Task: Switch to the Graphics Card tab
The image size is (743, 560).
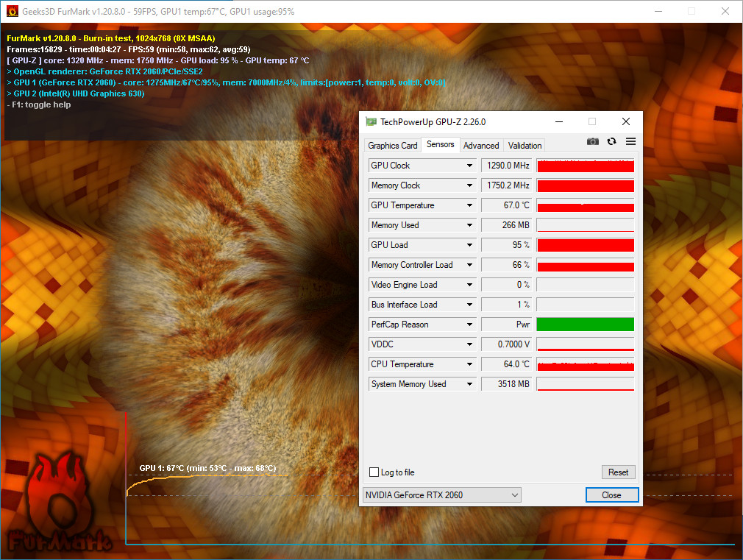Action: pos(392,146)
